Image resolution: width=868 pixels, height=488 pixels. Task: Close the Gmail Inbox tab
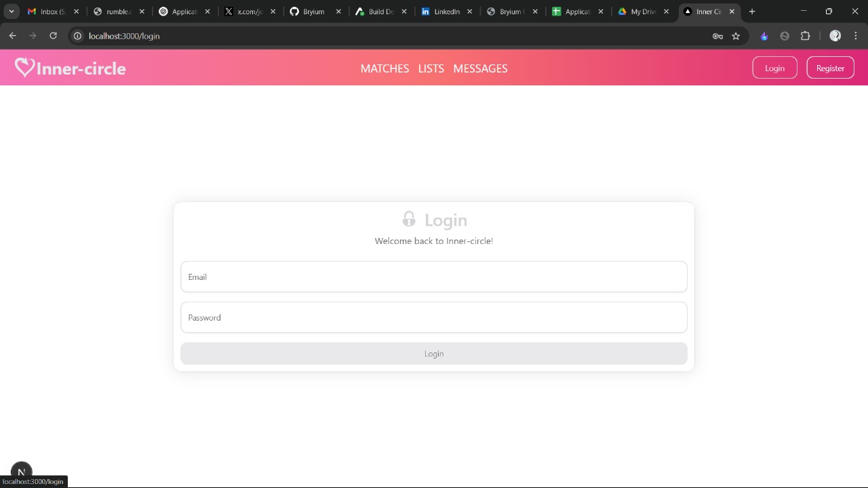pyautogui.click(x=76, y=12)
